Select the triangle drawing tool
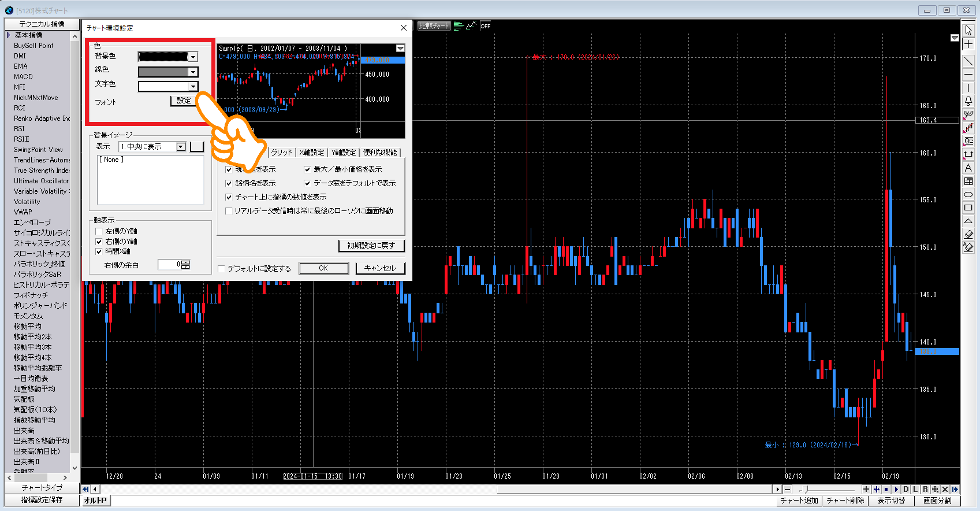This screenshot has height=511, width=980. (x=968, y=221)
